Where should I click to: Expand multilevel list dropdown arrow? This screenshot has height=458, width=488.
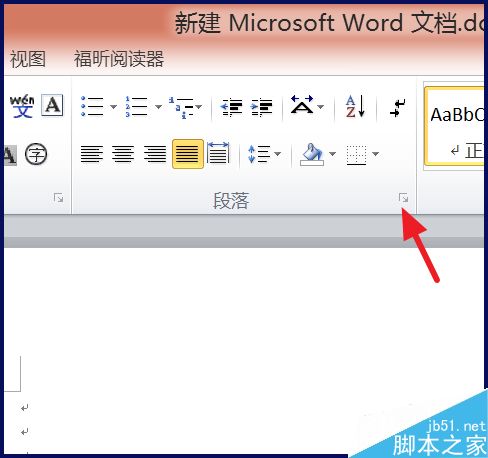click(199, 107)
